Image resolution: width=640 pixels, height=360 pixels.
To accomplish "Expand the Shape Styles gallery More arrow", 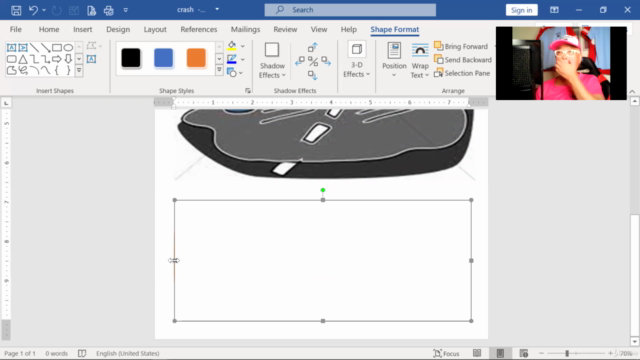I will pos(219,70).
